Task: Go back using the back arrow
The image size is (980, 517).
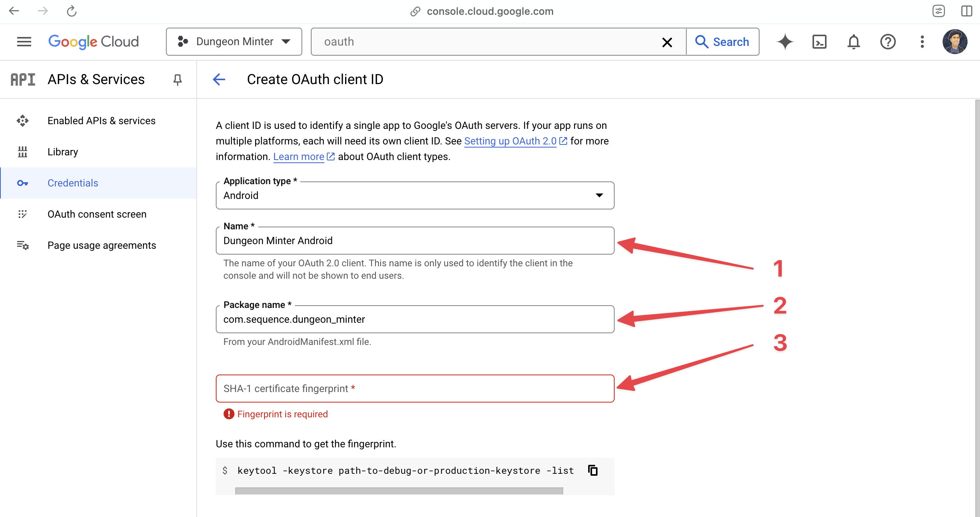Action: coord(219,79)
